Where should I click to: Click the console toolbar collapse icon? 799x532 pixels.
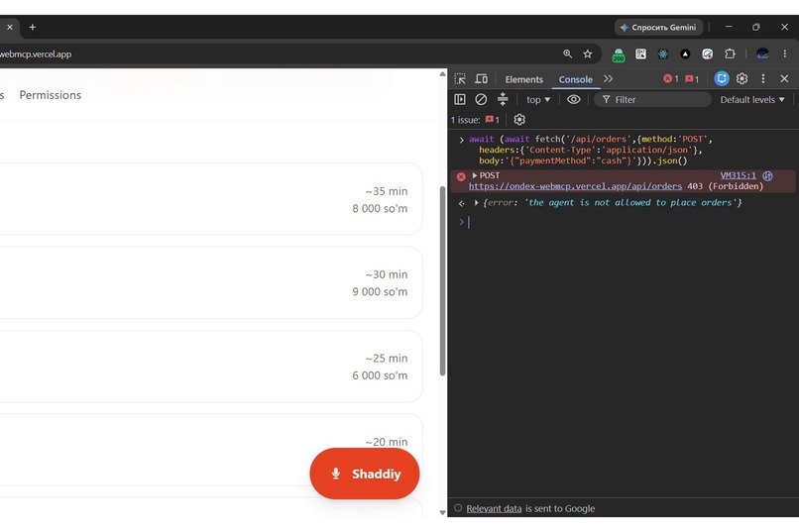[503, 99]
